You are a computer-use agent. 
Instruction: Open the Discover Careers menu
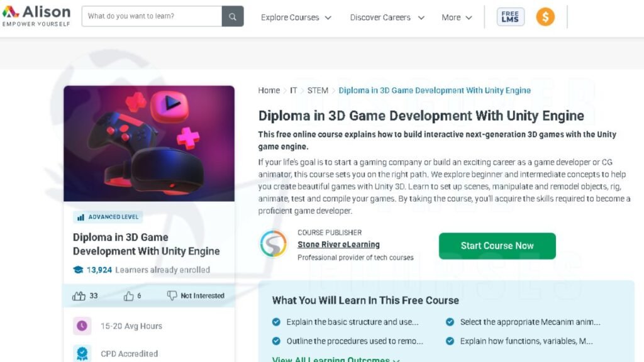tap(387, 18)
